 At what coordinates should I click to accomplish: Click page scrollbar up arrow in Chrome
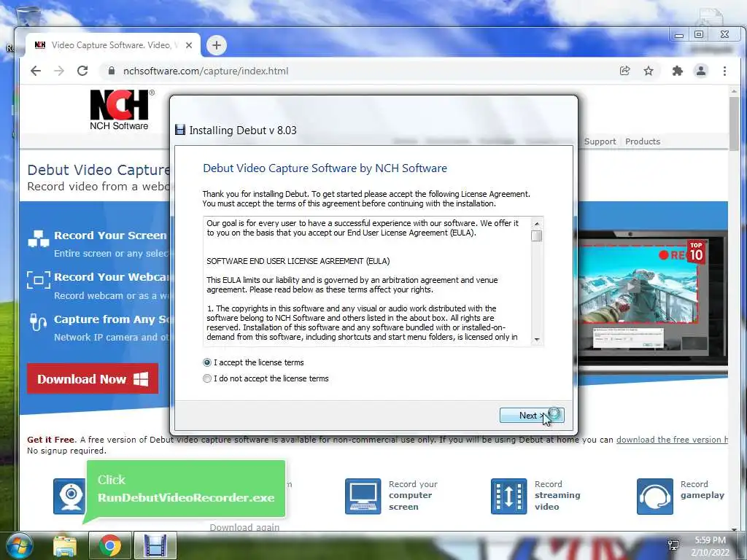tap(734, 91)
